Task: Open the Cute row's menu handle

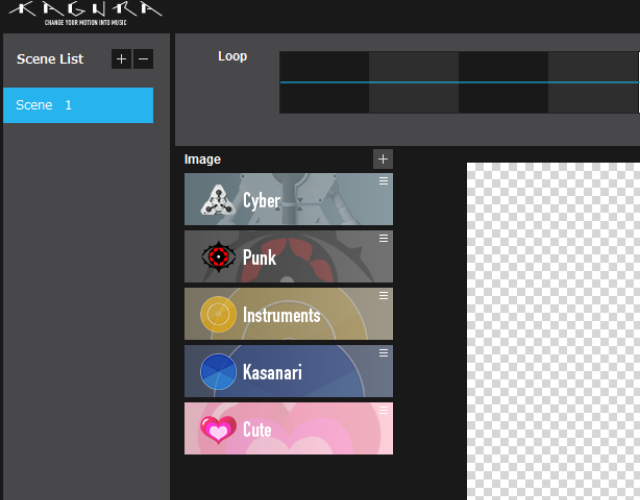Action: 383,410
